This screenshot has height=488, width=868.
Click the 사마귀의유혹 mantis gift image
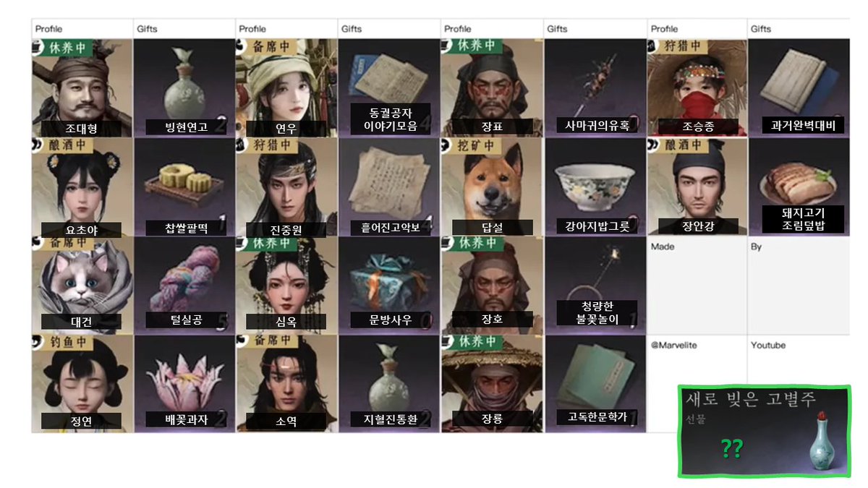(x=595, y=87)
